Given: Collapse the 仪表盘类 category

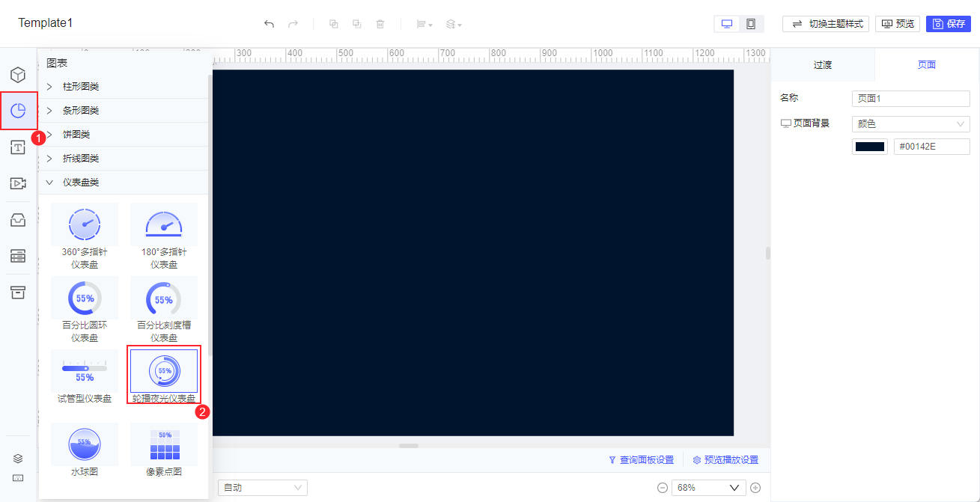Looking at the screenshot, I should click(x=124, y=183).
